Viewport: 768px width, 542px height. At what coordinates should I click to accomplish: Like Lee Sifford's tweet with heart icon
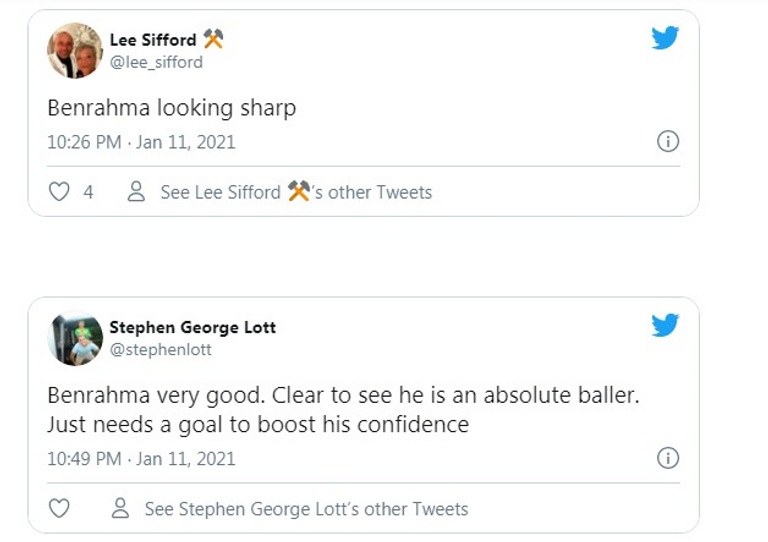click(59, 192)
